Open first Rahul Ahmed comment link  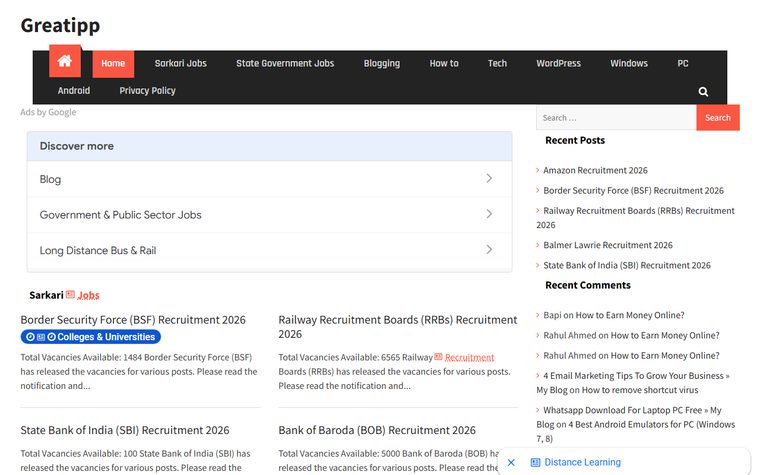click(x=665, y=335)
